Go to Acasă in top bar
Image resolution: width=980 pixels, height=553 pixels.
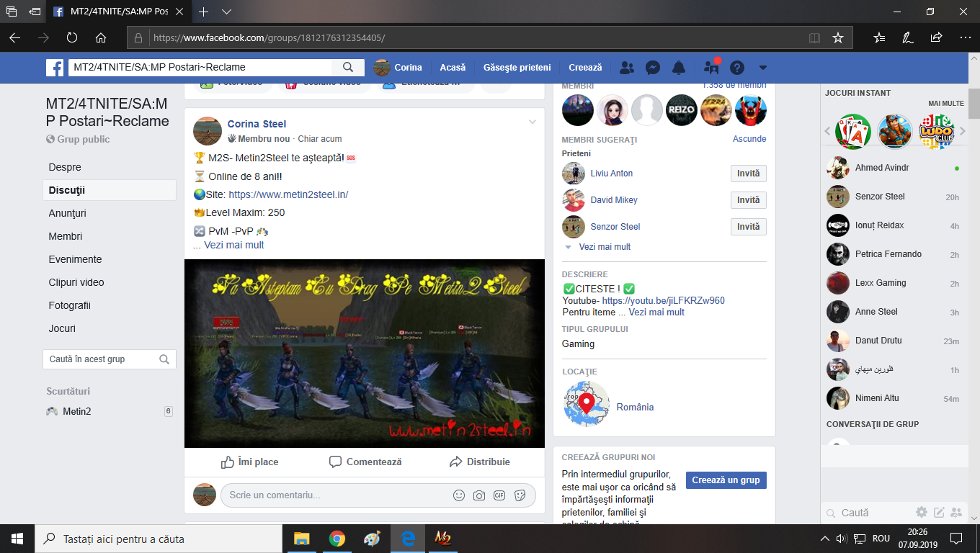pyautogui.click(x=453, y=68)
